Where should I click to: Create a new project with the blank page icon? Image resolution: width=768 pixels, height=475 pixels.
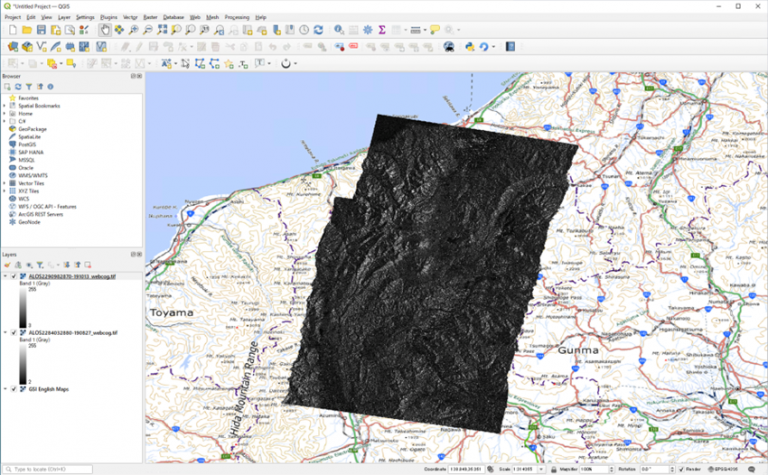pyautogui.click(x=13, y=30)
